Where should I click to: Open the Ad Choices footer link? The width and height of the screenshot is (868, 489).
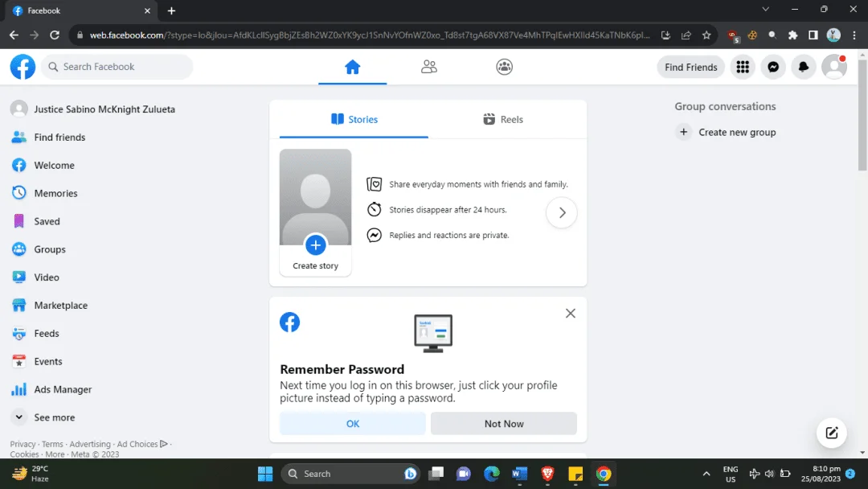click(142, 444)
